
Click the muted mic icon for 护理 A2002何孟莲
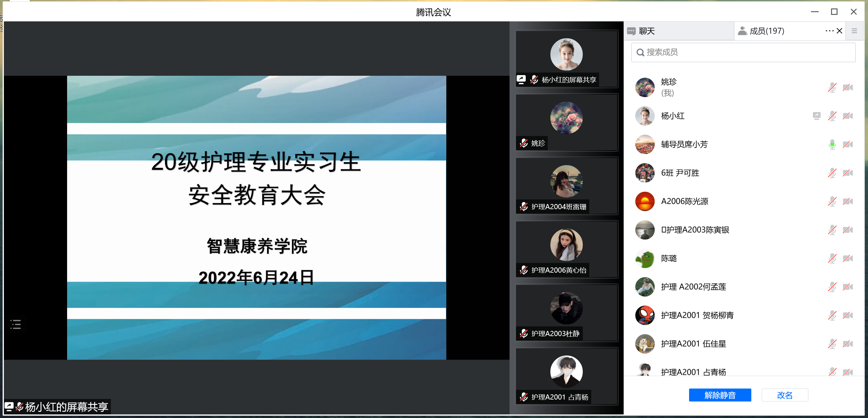832,287
